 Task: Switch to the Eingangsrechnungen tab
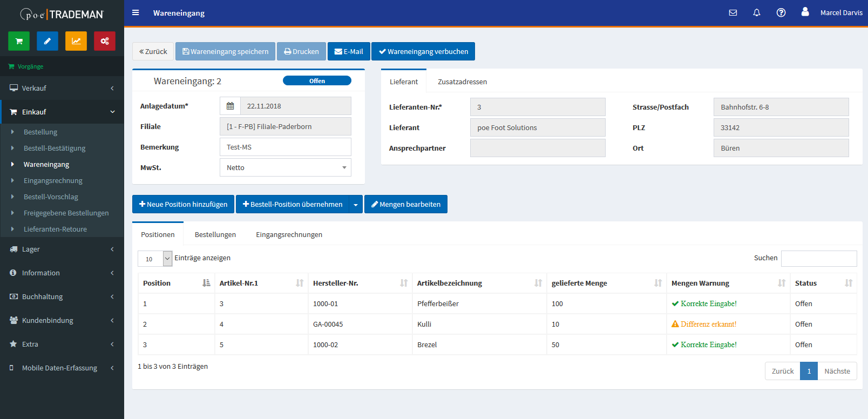pos(289,234)
